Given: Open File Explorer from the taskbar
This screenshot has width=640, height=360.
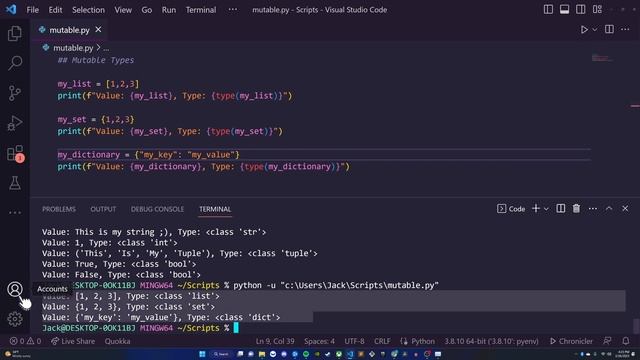Looking at the screenshot, I should [262, 354].
